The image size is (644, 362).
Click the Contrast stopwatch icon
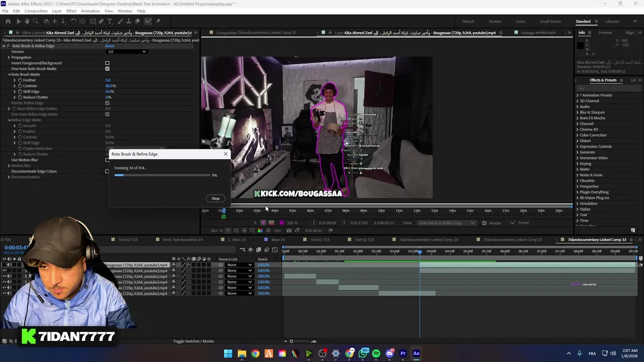coord(20,86)
